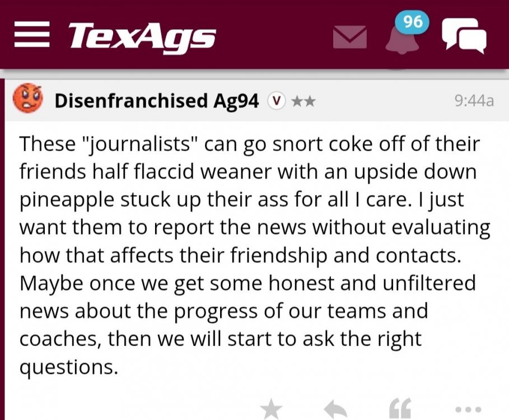Click the angry face user avatar

point(27,99)
